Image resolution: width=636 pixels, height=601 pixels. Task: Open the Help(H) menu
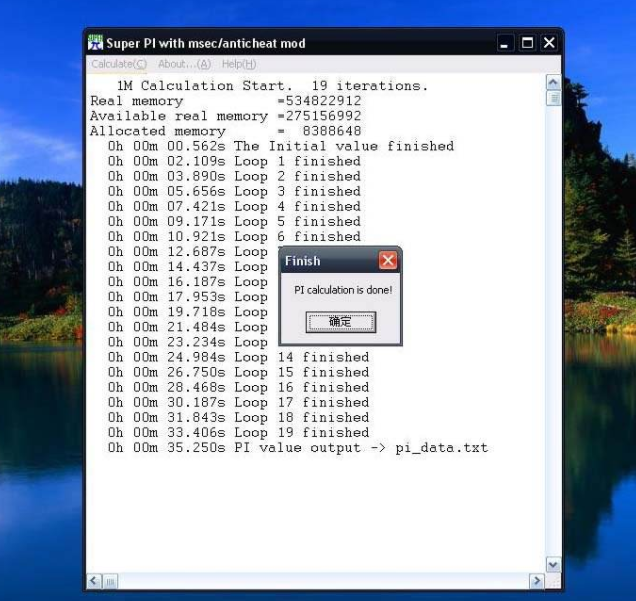point(239,64)
